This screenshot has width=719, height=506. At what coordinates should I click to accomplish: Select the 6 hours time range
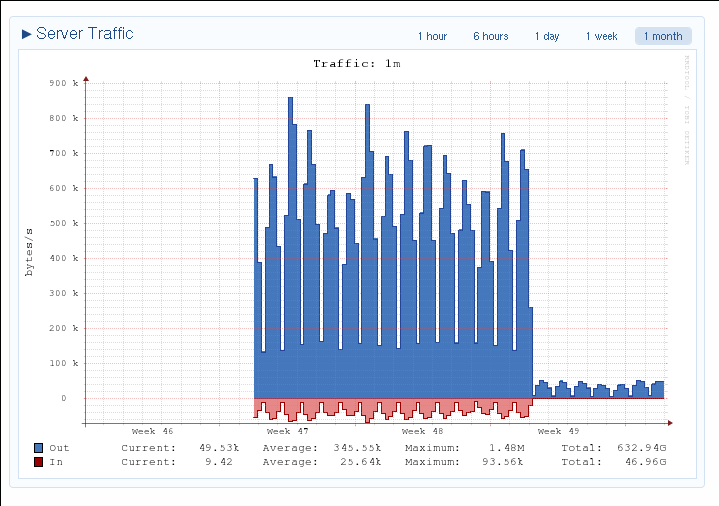pos(490,37)
